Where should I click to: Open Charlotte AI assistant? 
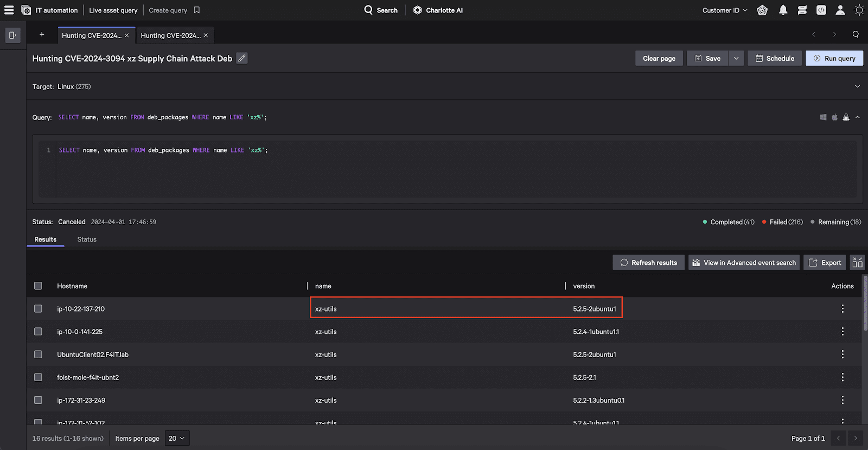(x=438, y=10)
